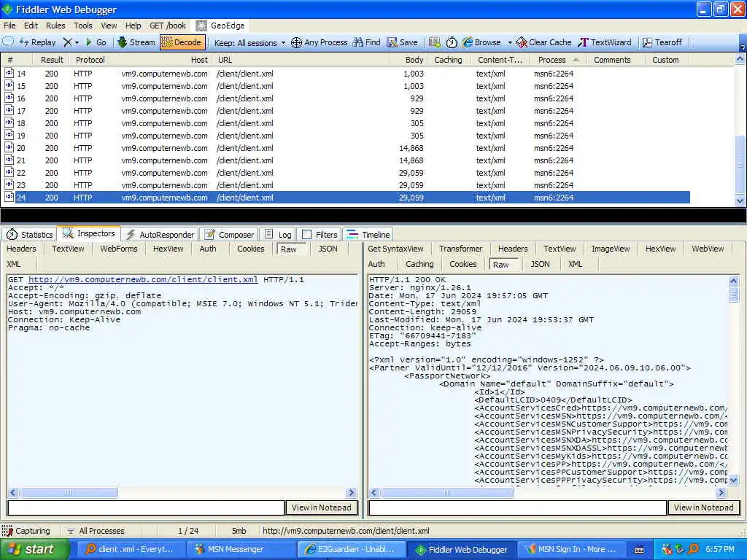Click the session icon of row 17

(x=9, y=111)
